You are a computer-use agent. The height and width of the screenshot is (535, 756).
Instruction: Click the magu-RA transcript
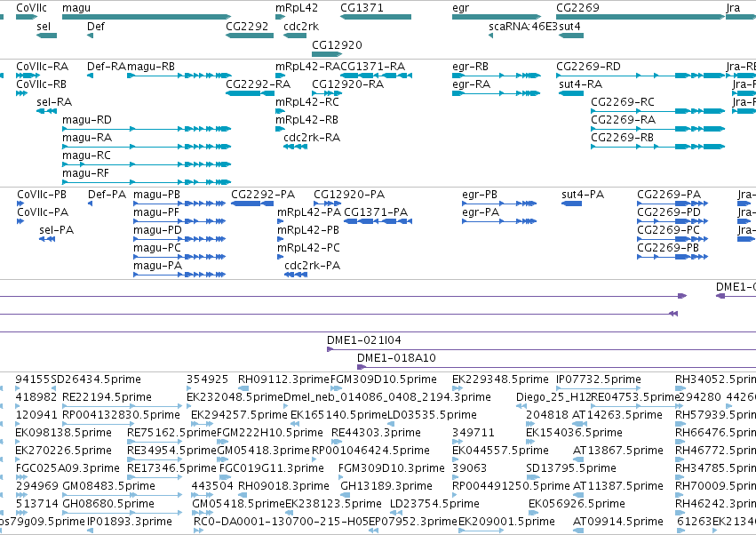[147, 147]
